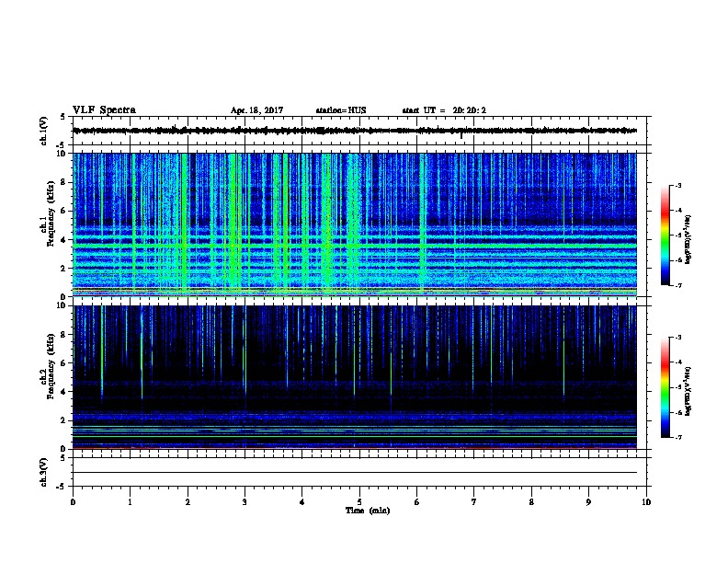The width and height of the screenshot is (728, 563).
Task: Click the "ch.1(V)" axis label
Action: pos(44,131)
